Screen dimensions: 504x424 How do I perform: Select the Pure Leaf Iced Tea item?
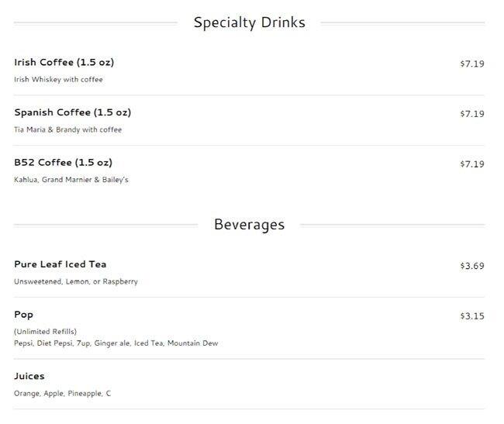(60, 264)
